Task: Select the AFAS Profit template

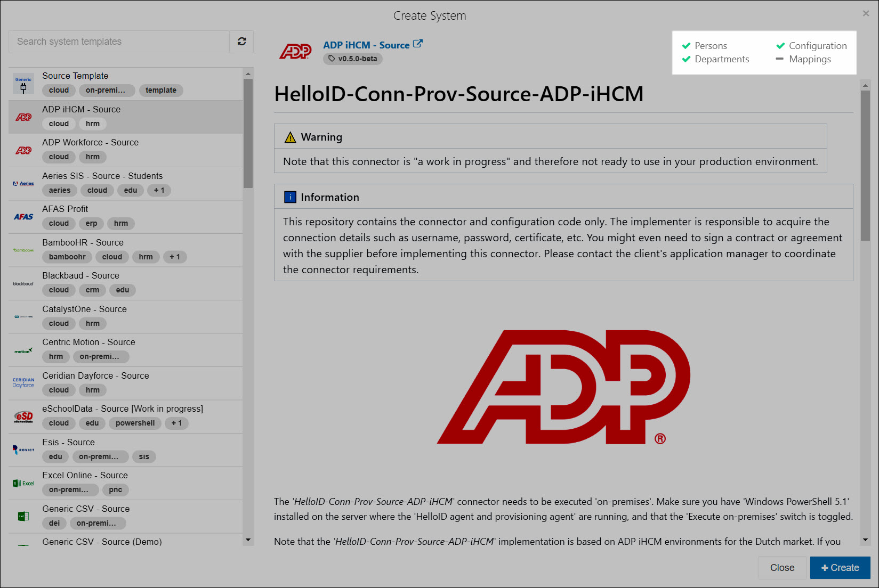Action: click(x=125, y=217)
